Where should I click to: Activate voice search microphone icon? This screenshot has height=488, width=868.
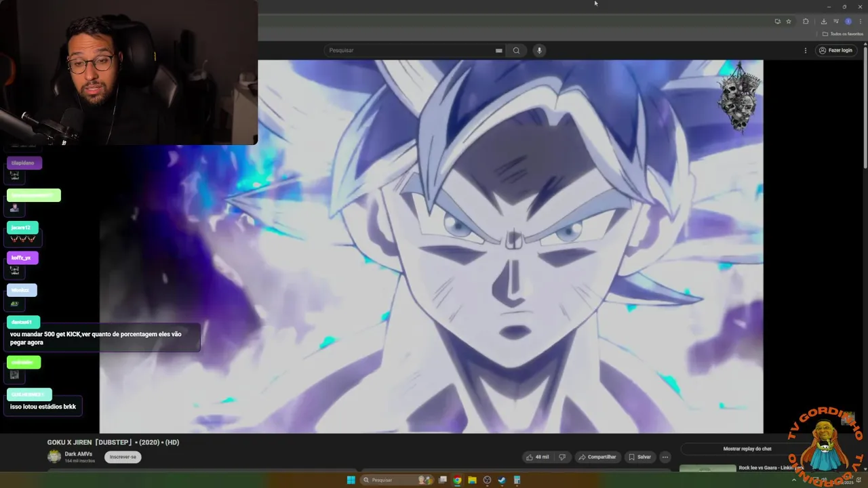click(539, 50)
